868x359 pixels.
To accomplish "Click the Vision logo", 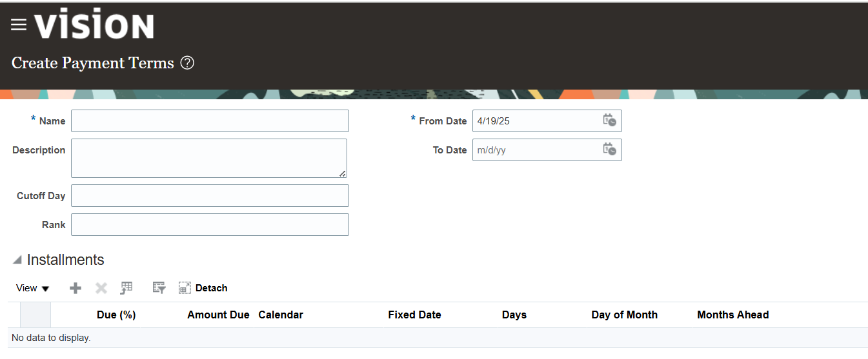I will coord(94,24).
